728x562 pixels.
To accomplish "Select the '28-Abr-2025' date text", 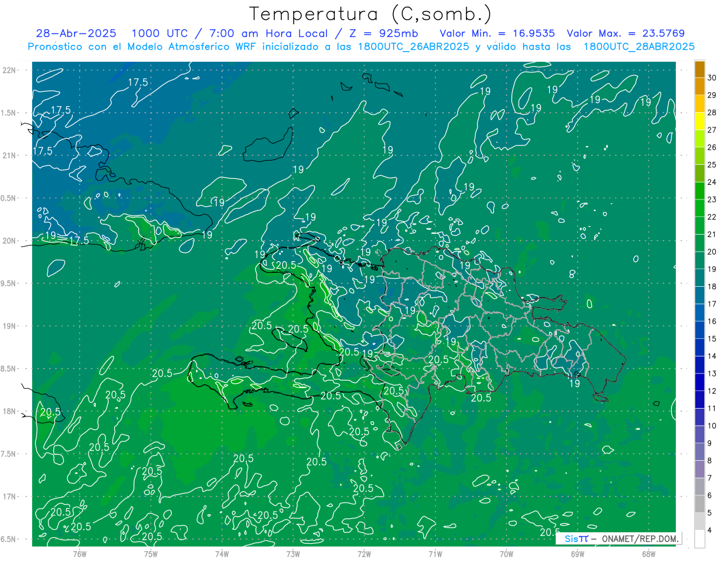I will click(x=76, y=33).
